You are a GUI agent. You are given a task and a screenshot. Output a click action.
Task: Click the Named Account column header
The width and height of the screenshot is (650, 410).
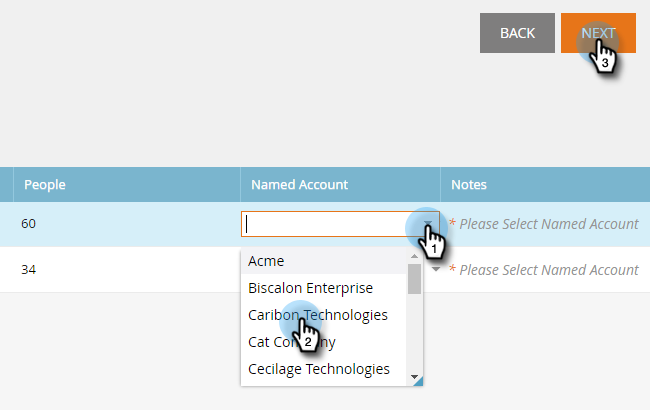299,185
